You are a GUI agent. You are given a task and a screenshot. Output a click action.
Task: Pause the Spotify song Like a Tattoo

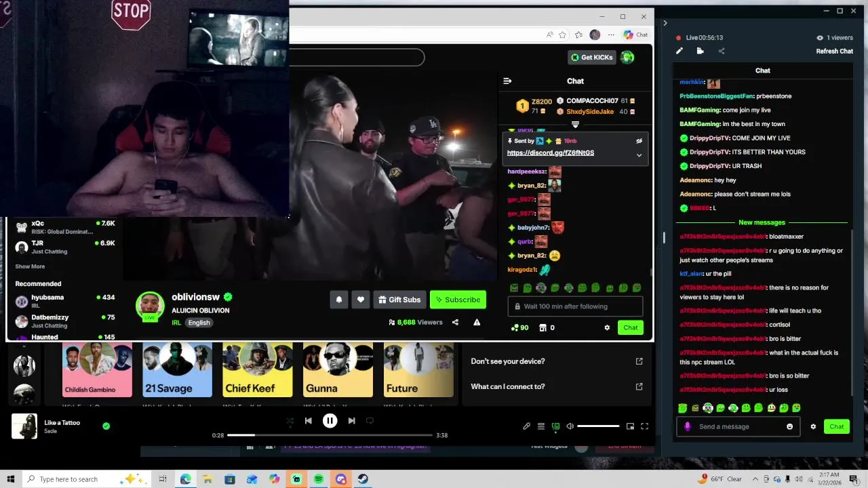pyautogui.click(x=330, y=421)
